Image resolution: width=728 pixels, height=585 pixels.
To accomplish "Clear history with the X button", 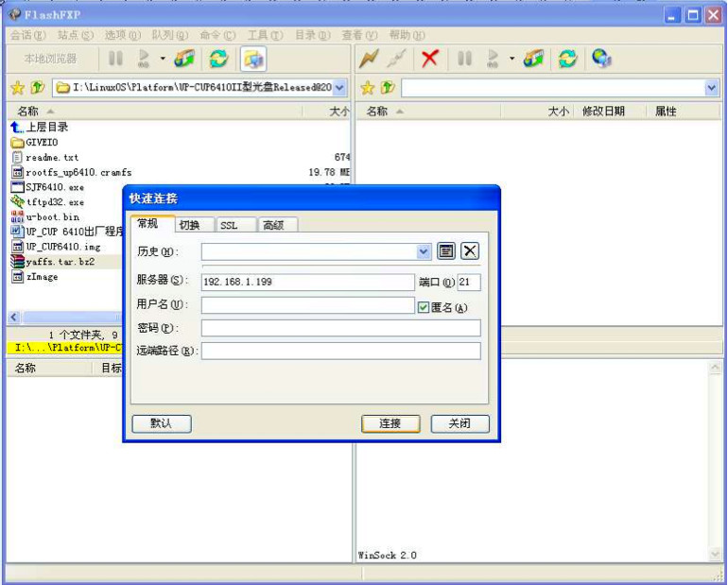I will click(470, 251).
